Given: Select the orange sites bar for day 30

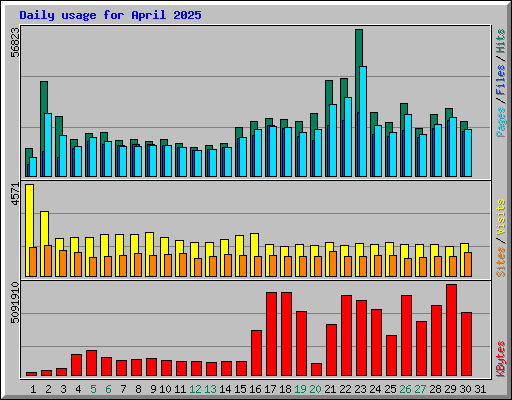Looking at the screenshot, I should [x=468, y=264].
